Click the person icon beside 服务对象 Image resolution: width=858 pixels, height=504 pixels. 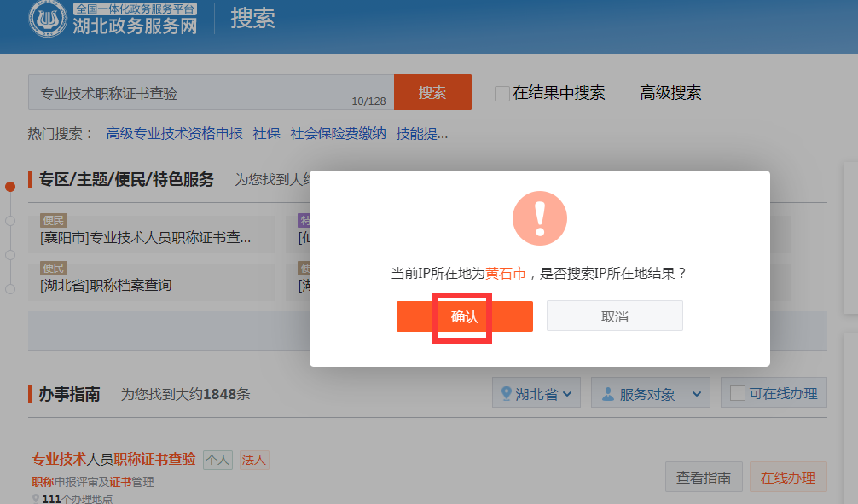pyautogui.click(x=608, y=393)
